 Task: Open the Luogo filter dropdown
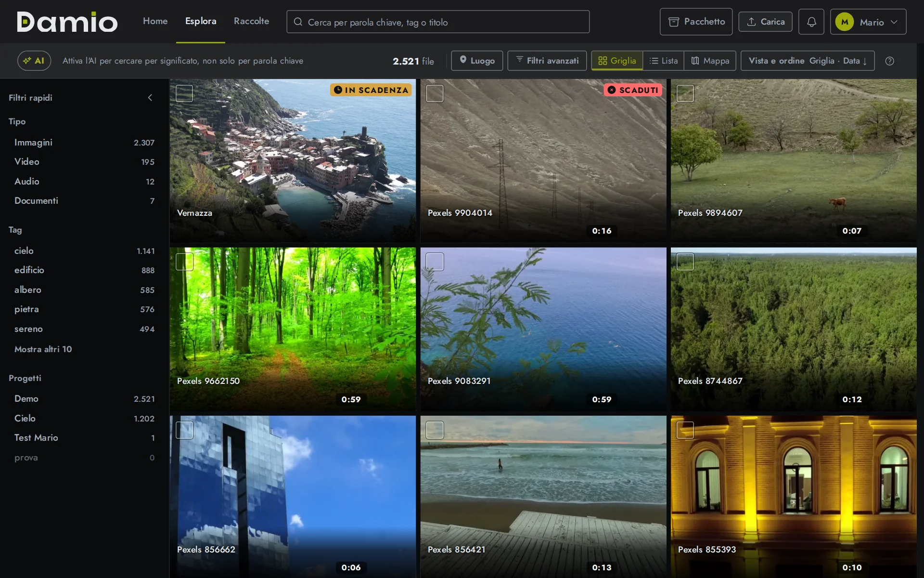click(x=477, y=61)
